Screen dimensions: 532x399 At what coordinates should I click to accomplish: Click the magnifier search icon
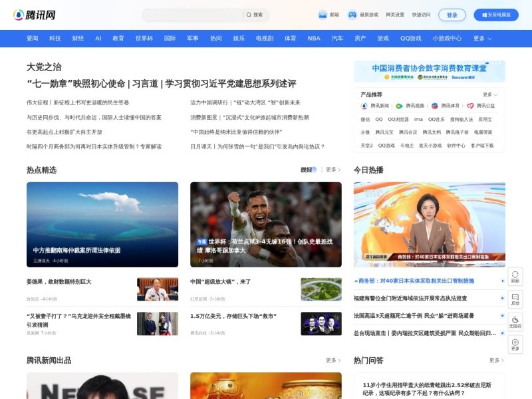pyautogui.click(x=249, y=15)
